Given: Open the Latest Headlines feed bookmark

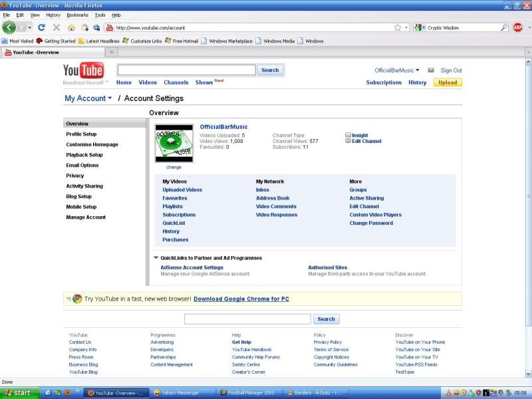Looking at the screenshot, I should coord(98,41).
